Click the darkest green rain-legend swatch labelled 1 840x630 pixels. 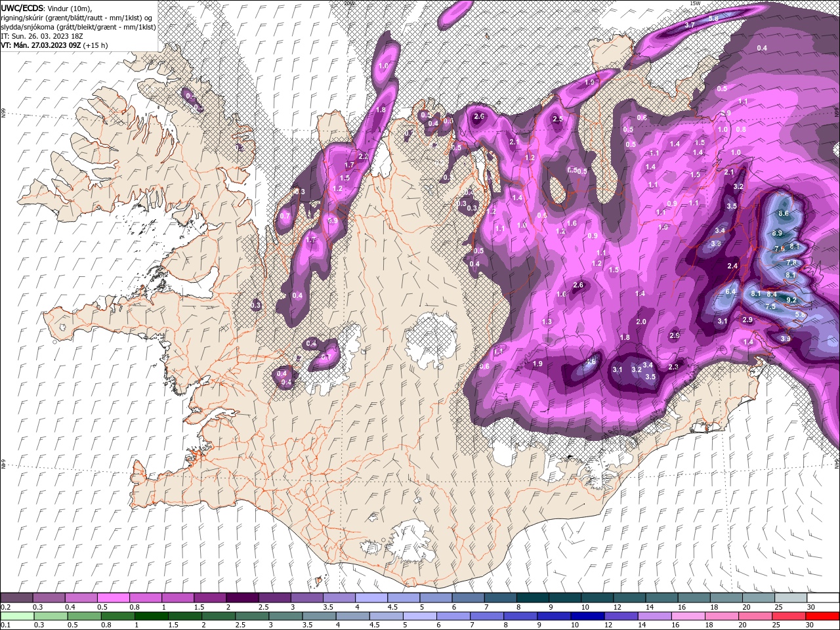point(150,616)
